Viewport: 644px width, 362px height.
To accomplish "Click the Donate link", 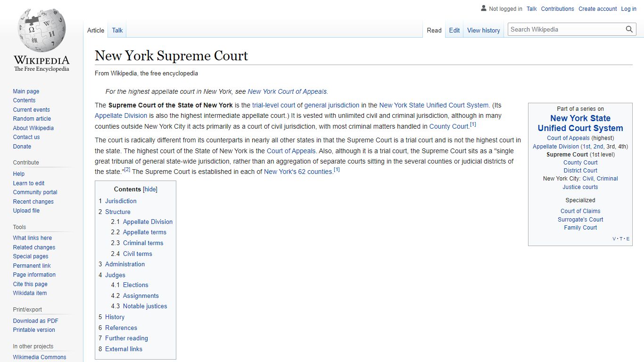I will [22, 147].
